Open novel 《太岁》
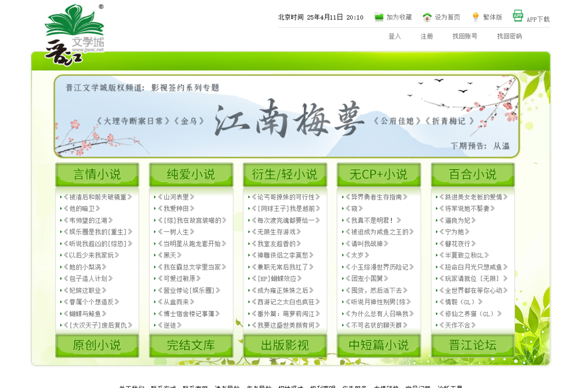This screenshot has width=588, height=388. pyautogui.click(x=357, y=255)
